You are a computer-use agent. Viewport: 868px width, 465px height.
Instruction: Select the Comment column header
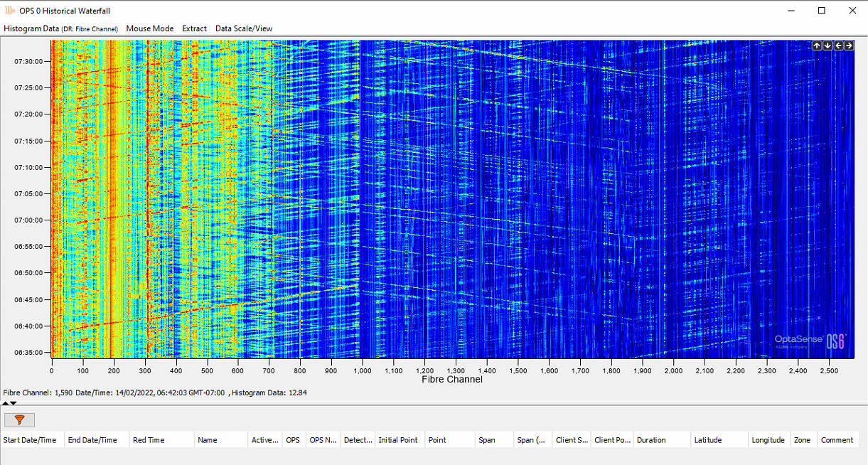pyautogui.click(x=837, y=440)
